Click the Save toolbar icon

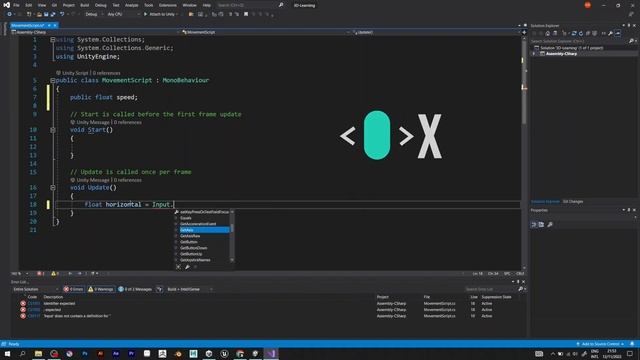[x=46, y=14]
